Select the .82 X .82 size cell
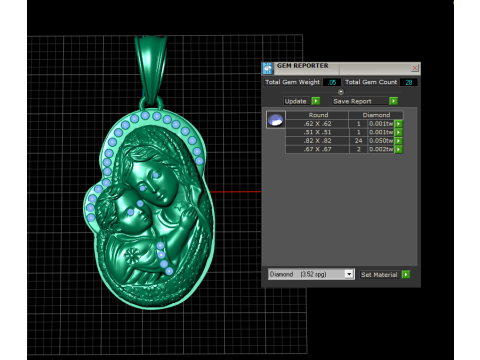 point(317,141)
